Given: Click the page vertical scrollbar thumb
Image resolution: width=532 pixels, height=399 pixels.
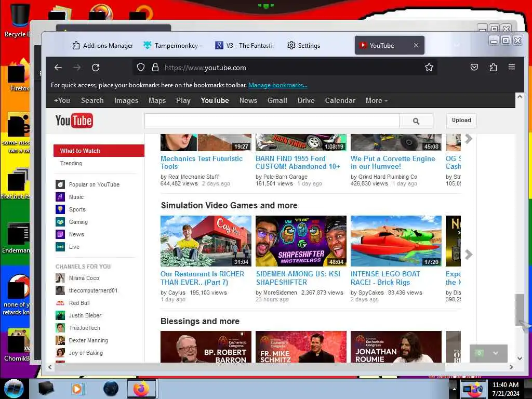Looking at the screenshot, I should 520,310.
